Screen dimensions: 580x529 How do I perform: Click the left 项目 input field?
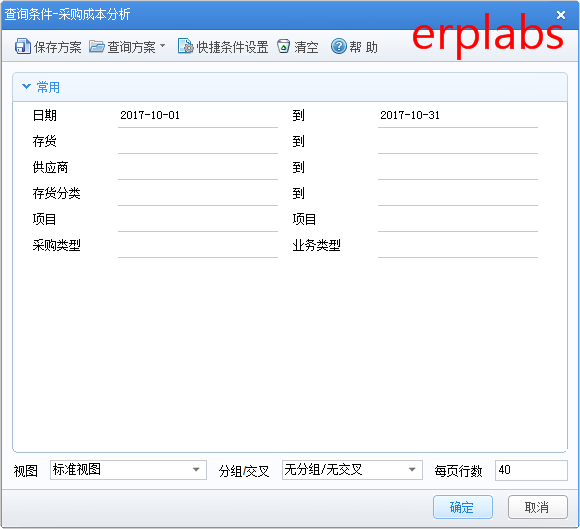(198, 220)
